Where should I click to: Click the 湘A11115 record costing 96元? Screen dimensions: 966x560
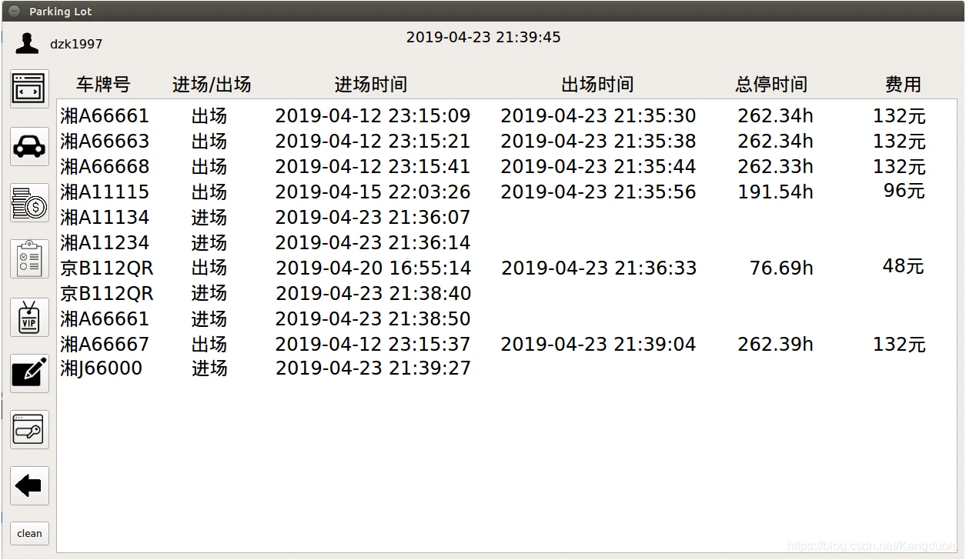(493, 192)
